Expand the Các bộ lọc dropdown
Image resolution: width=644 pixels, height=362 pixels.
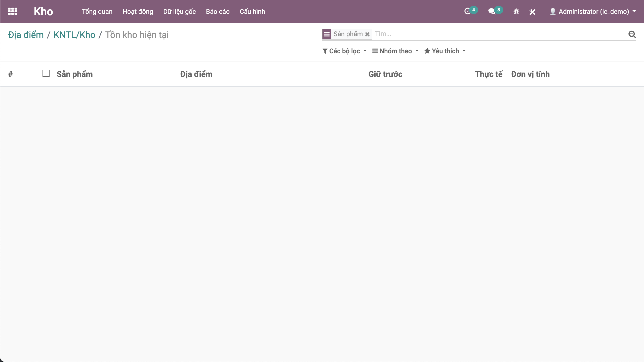click(x=344, y=51)
